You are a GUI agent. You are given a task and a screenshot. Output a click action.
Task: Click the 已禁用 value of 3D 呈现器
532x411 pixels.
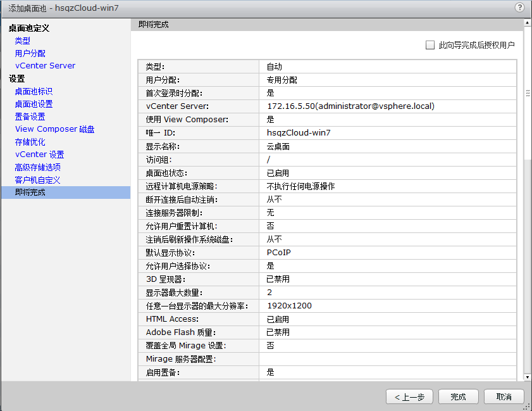[x=278, y=279]
